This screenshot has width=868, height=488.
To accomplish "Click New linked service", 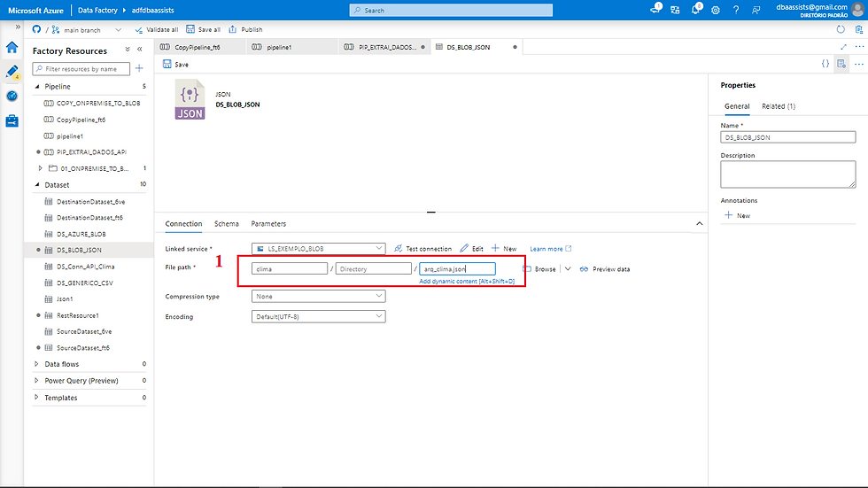I will click(504, 248).
